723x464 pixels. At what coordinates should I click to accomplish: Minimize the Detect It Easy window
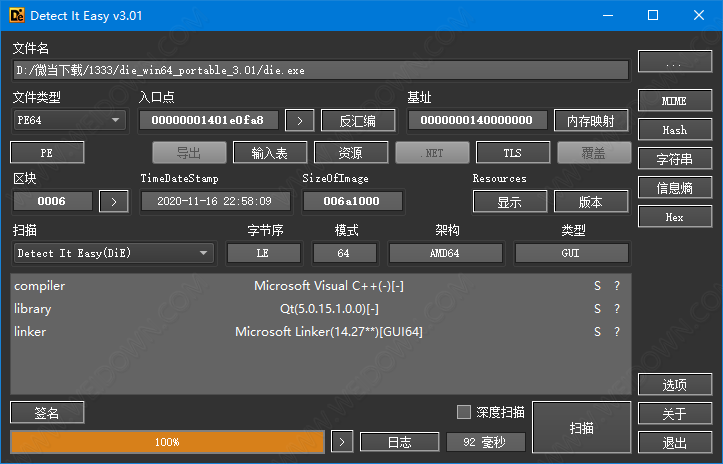pyautogui.click(x=608, y=15)
